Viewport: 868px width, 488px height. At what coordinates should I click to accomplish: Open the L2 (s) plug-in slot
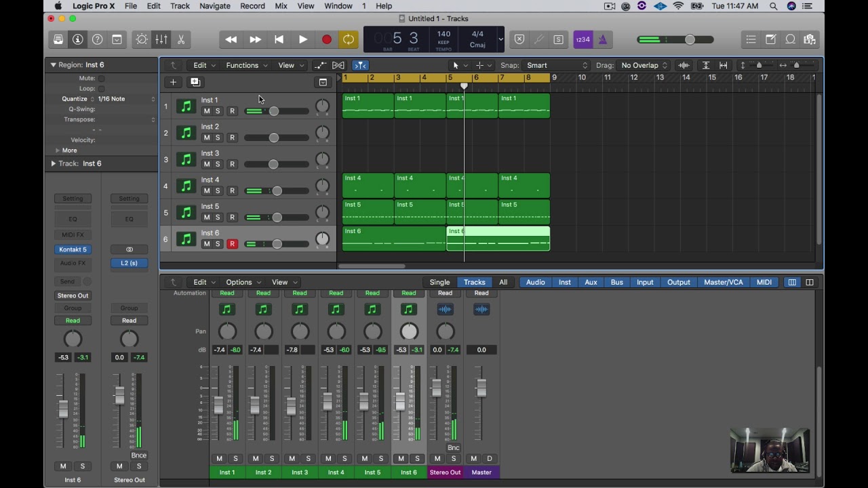(x=129, y=263)
